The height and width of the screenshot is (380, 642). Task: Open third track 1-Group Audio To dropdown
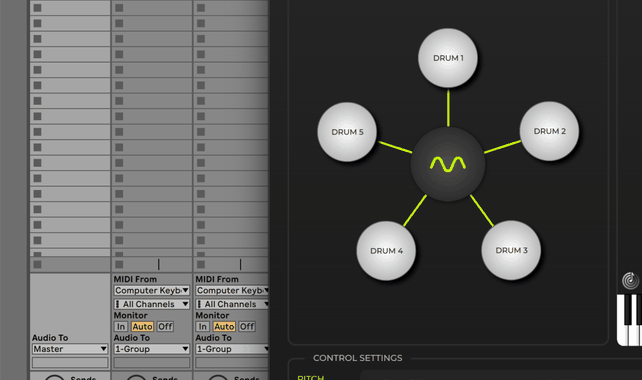(x=232, y=349)
